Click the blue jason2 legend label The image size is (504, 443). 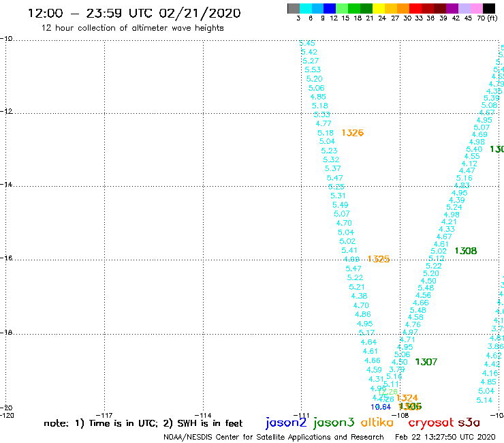[286, 423]
